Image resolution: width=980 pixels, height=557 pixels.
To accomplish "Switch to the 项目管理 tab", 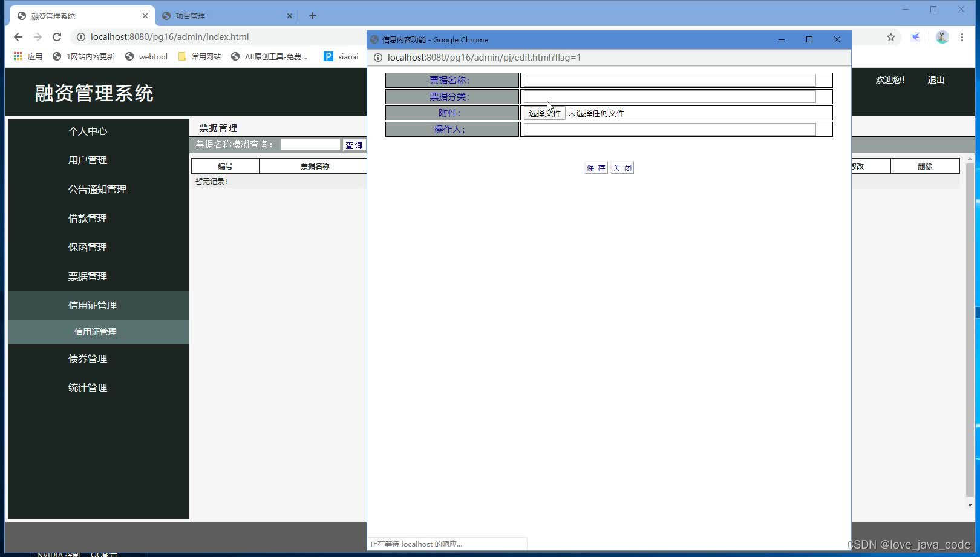I will [x=227, y=16].
